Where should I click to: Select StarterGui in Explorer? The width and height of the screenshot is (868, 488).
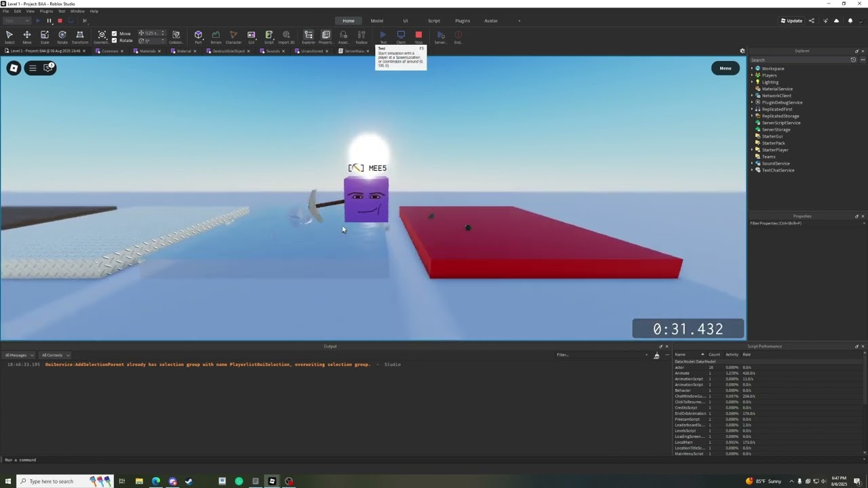[772, 136]
